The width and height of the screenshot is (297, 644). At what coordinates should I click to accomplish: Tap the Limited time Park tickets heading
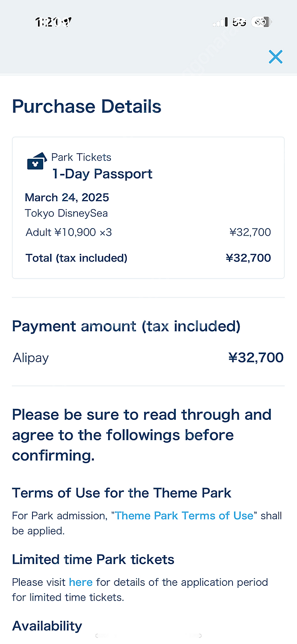pos(93,560)
